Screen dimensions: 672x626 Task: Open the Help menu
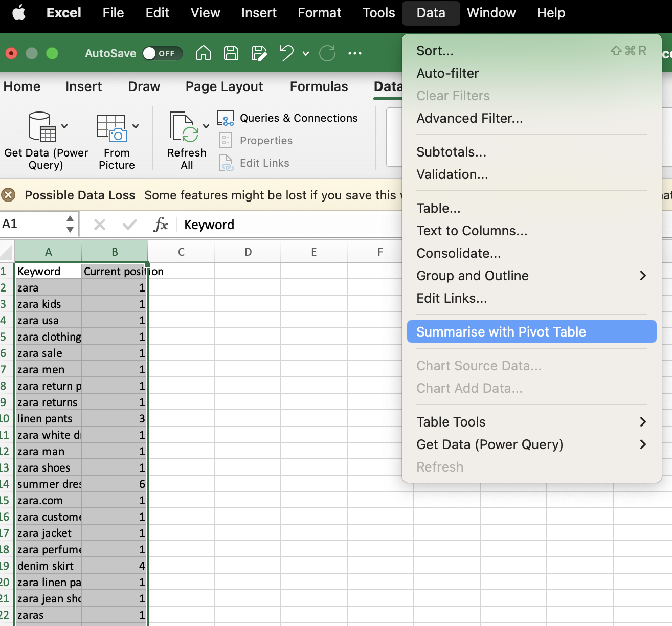(x=551, y=13)
